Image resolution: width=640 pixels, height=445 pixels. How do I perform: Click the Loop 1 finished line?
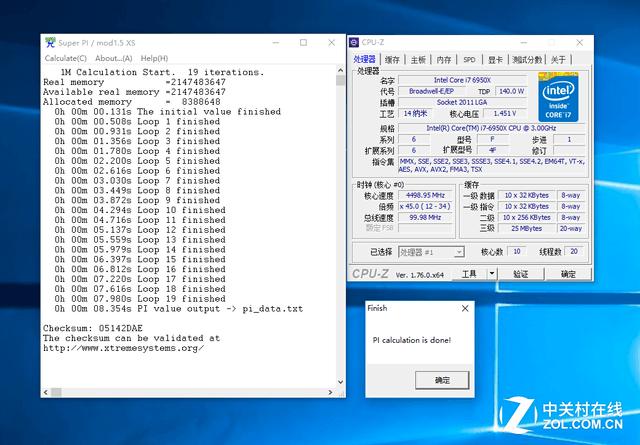tap(137, 122)
